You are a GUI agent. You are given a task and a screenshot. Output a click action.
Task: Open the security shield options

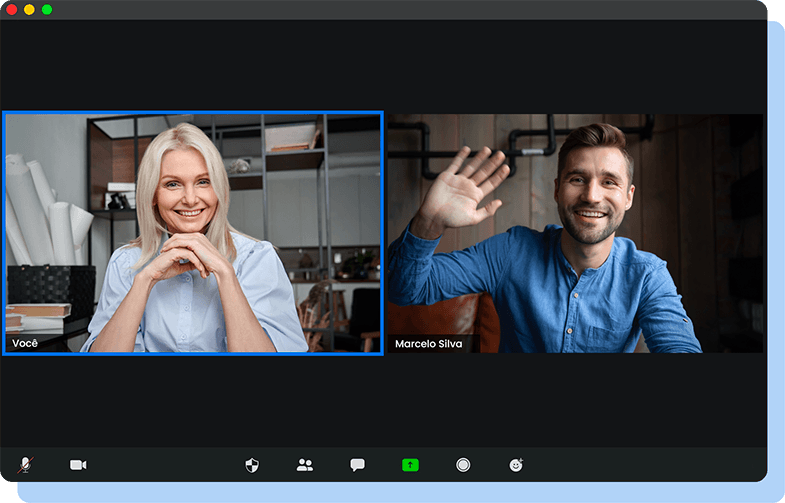tap(252, 465)
